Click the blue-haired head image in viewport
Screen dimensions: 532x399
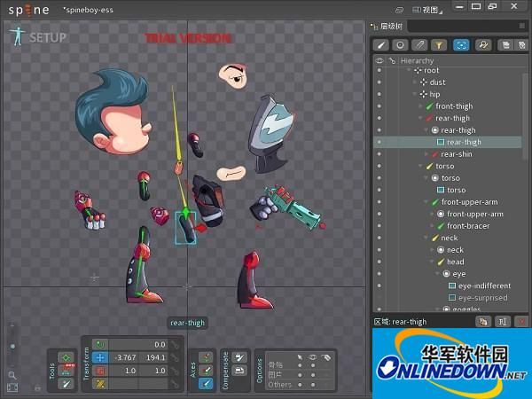[x=113, y=112]
